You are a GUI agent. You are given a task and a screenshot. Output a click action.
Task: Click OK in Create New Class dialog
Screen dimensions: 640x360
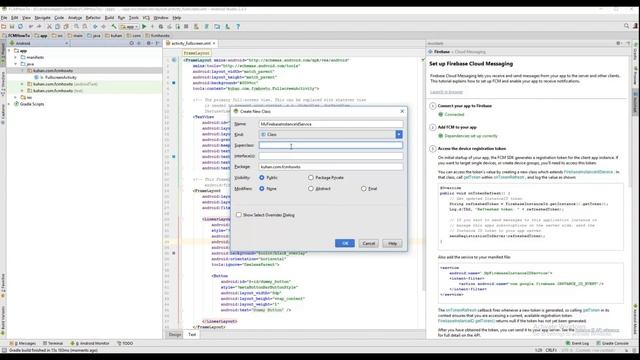345,243
